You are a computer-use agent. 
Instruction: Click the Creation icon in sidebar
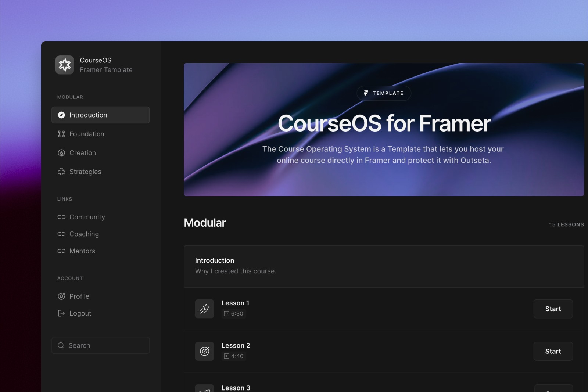click(x=61, y=153)
